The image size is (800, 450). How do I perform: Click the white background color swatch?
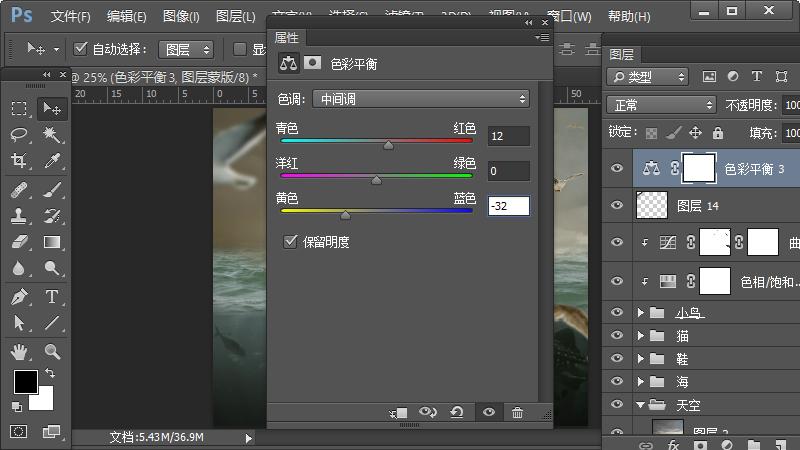click(x=45, y=403)
